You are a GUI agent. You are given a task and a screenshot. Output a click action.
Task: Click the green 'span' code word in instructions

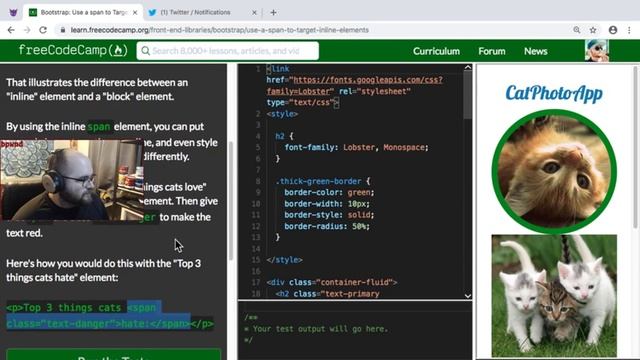point(99,127)
